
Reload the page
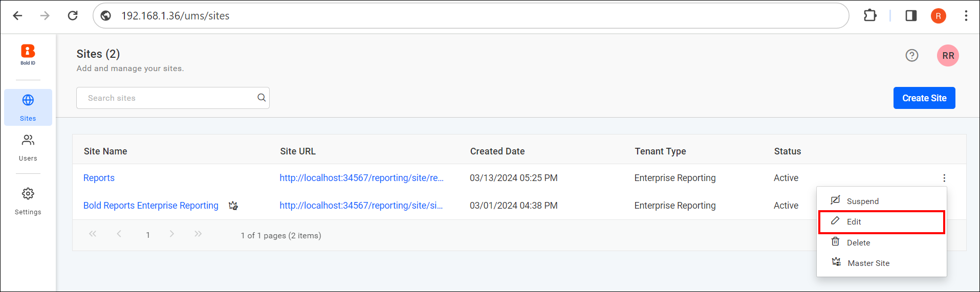tap(73, 16)
